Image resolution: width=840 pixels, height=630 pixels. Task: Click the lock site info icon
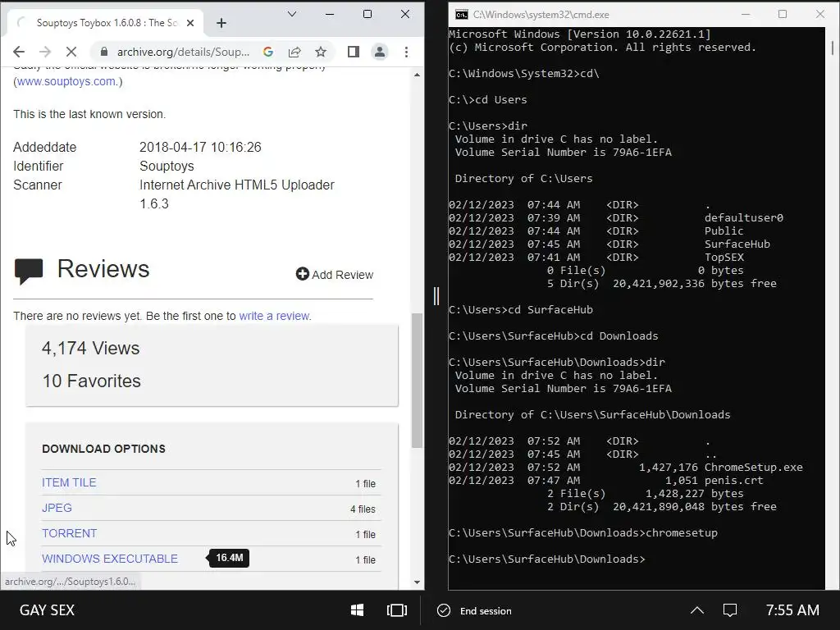tap(104, 52)
